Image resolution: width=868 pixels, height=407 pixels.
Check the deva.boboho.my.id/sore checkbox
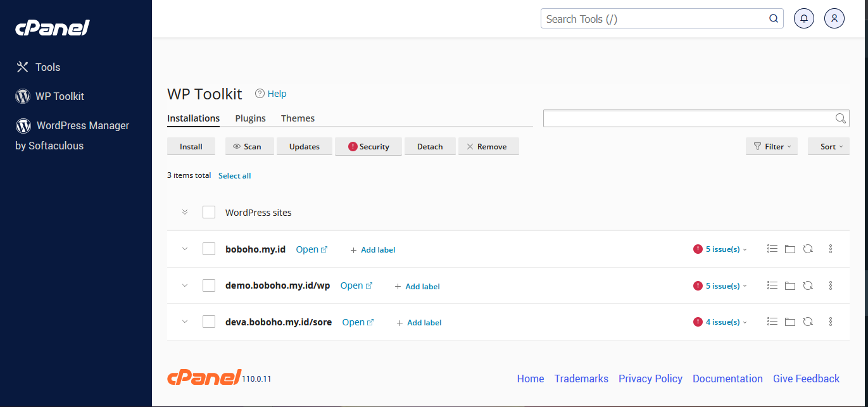[209, 322]
